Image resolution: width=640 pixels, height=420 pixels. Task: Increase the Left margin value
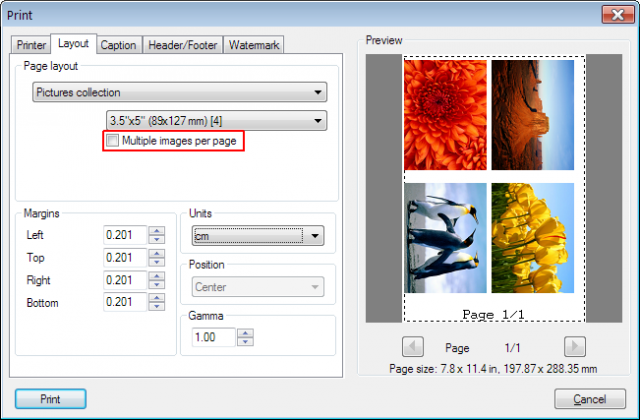[x=157, y=231]
